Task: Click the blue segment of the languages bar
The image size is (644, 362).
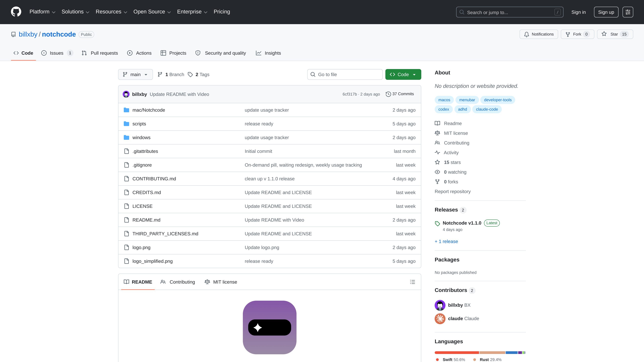Action: [512, 352]
